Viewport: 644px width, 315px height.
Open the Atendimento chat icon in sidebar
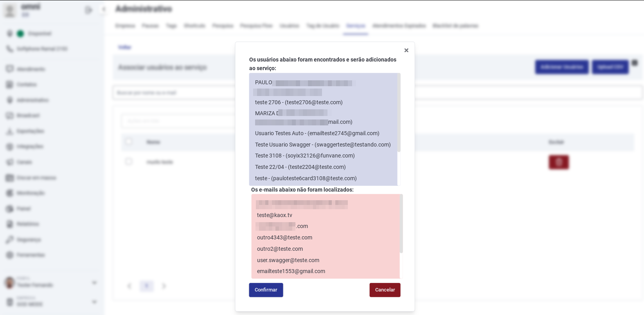pyautogui.click(x=10, y=69)
